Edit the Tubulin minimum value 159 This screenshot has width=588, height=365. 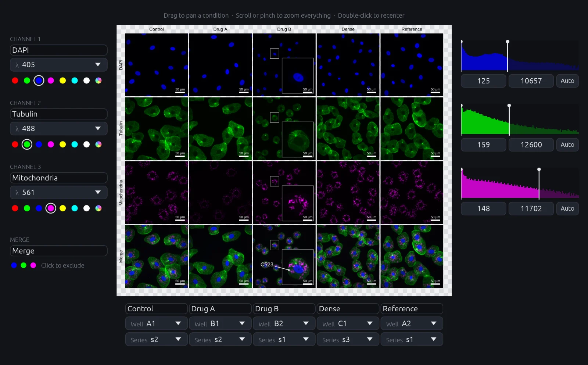click(484, 145)
